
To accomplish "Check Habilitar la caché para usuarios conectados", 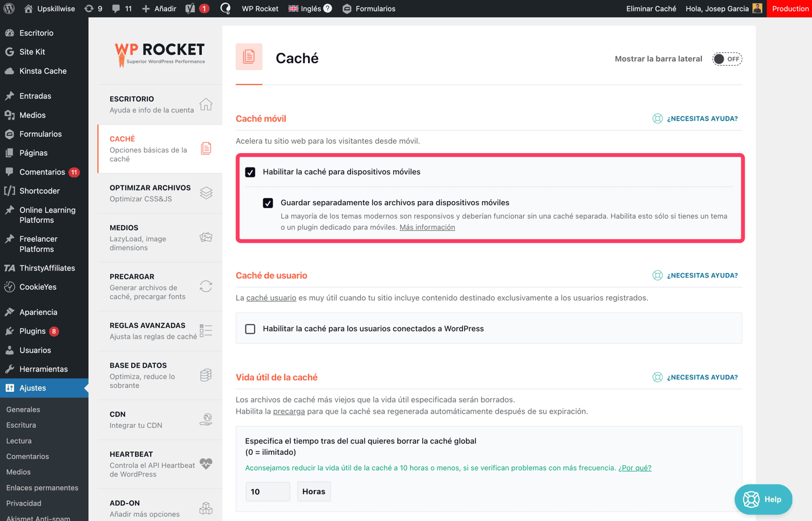I will pos(250,329).
